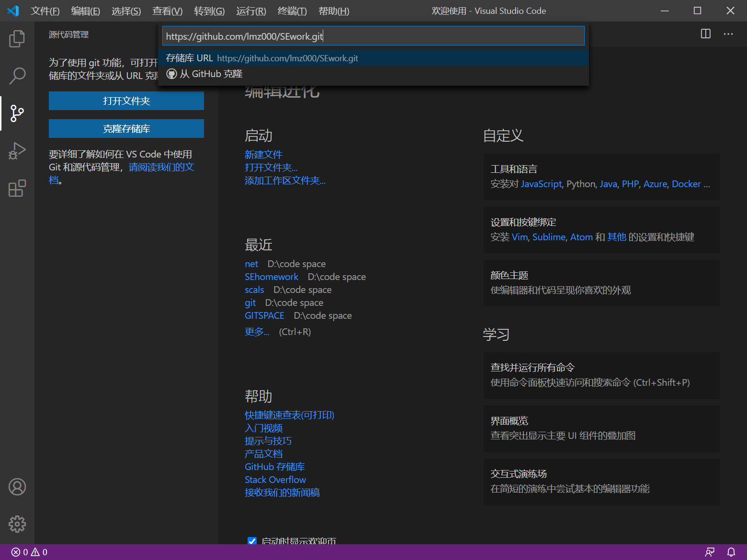Click the 打开文件夹 button
This screenshot has height=560, width=747.
pos(126,101)
